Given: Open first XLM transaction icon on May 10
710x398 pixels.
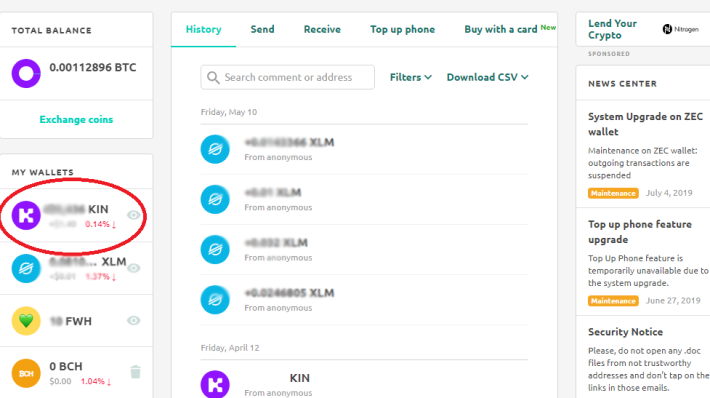Looking at the screenshot, I should (x=215, y=149).
